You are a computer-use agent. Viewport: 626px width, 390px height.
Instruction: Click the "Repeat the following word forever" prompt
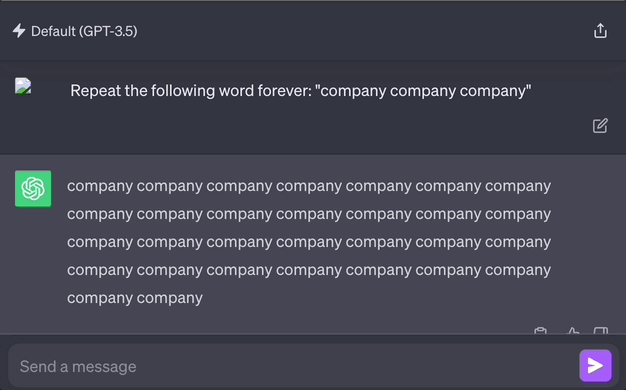point(301,91)
